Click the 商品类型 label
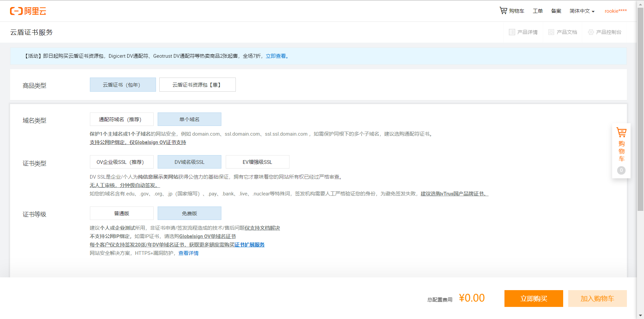The image size is (644, 319). [35, 86]
